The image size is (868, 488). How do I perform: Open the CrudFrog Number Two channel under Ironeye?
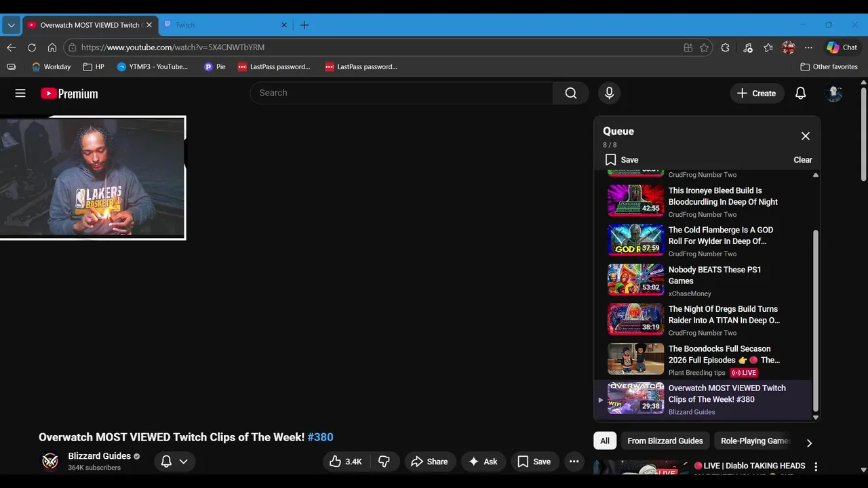702,214
